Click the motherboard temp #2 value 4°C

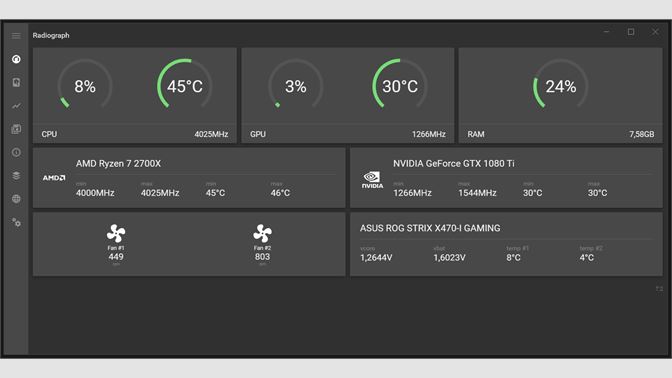pyautogui.click(x=587, y=258)
